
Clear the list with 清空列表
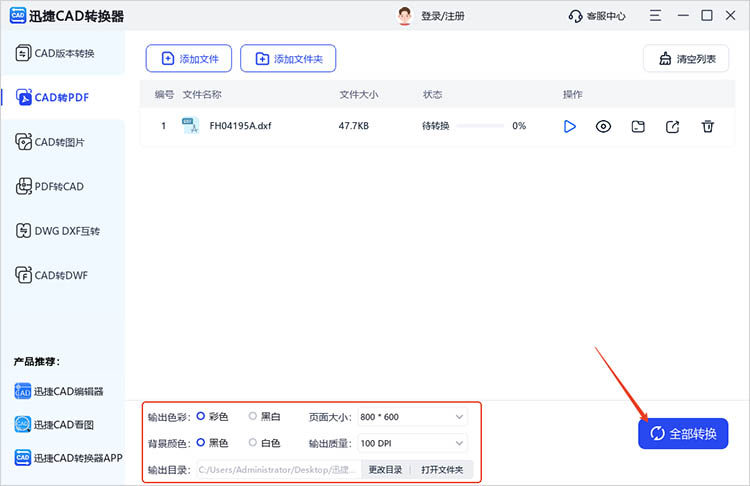(686, 58)
